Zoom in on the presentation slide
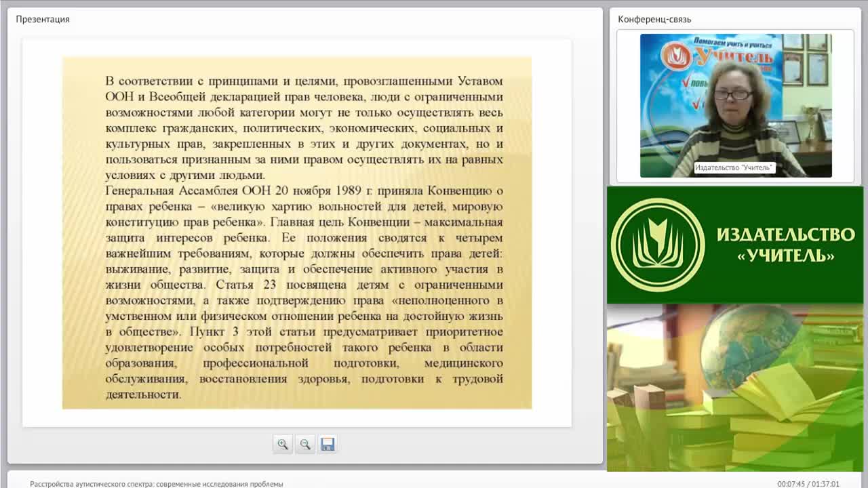 click(282, 444)
